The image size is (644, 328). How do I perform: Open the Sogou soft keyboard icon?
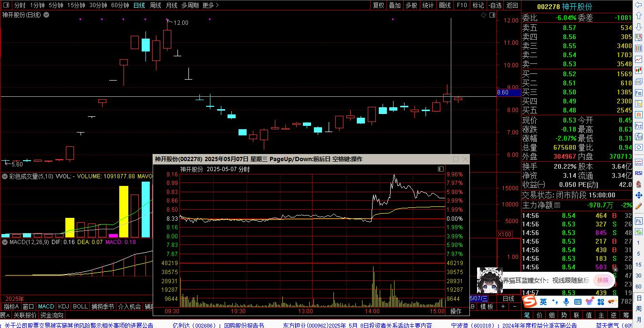point(578,302)
